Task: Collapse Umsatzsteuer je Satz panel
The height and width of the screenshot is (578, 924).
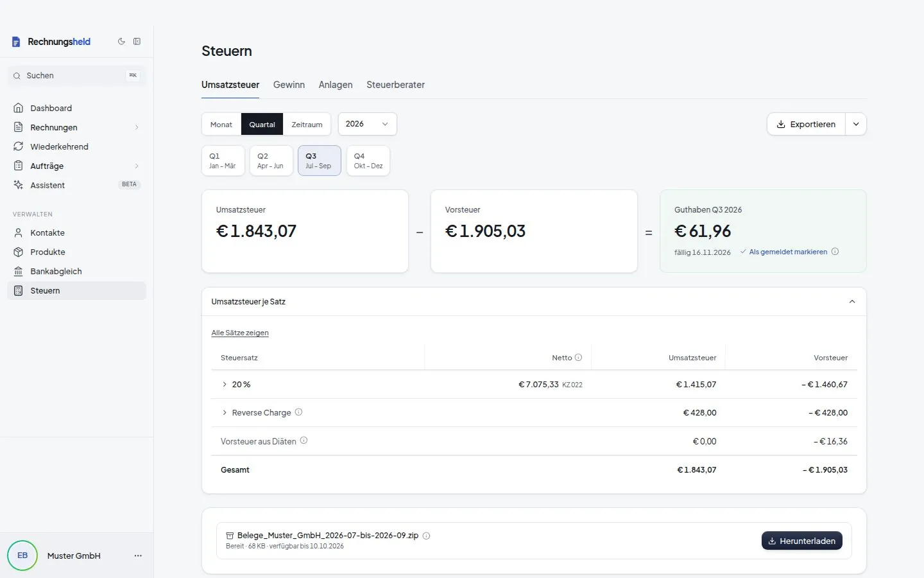Action: tap(852, 301)
